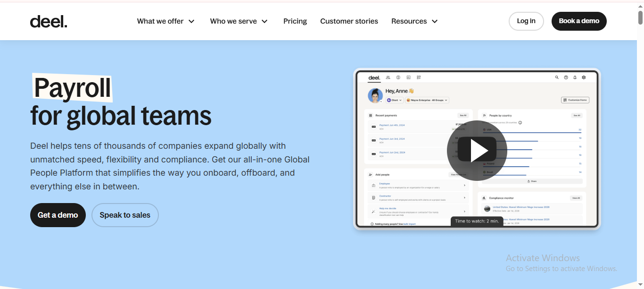Click the Book a demo button

(x=579, y=21)
